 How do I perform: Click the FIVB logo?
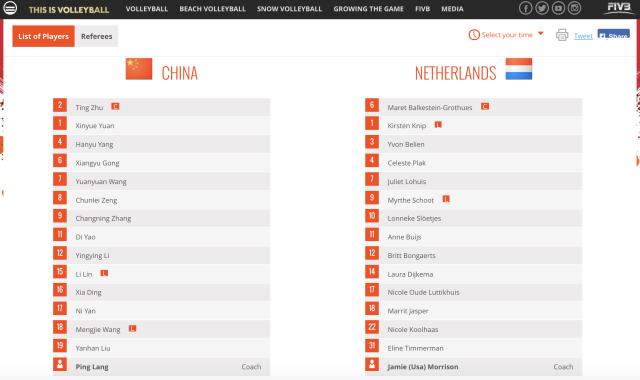pos(618,8)
